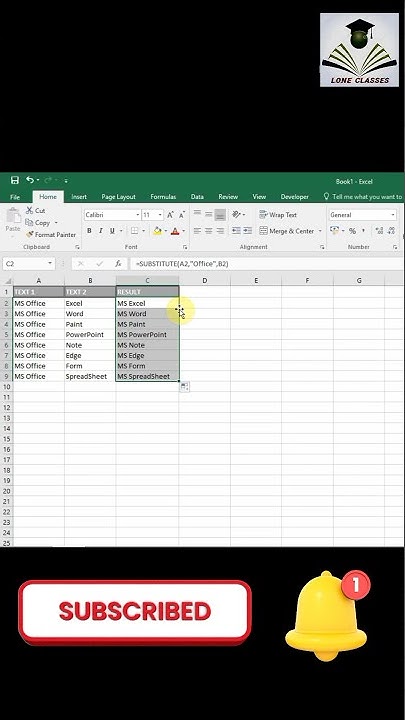Click the Bottom Align icon

pyautogui.click(x=220, y=214)
